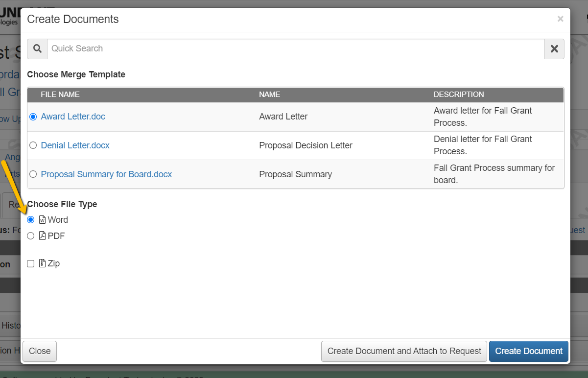Image resolution: width=588 pixels, height=378 pixels.
Task: Click the Create Document button
Action: coord(528,351)
